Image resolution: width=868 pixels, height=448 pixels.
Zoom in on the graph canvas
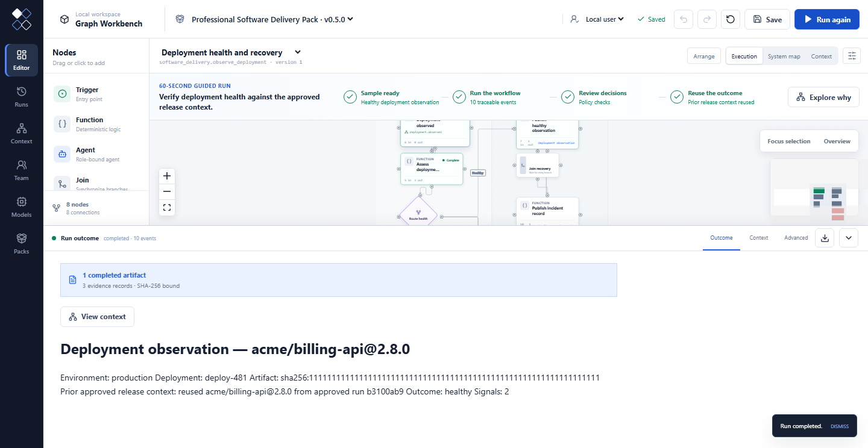coord(167,176)
